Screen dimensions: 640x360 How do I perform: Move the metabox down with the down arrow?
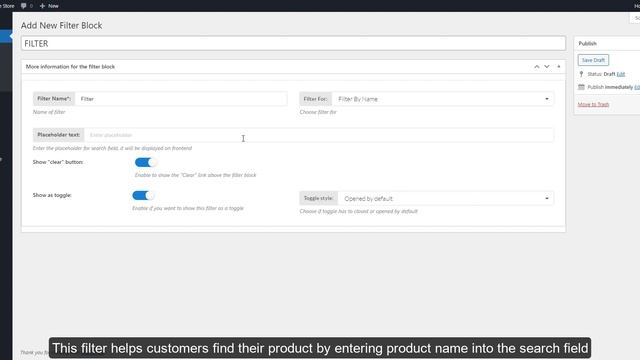click(x=547, y=67)
